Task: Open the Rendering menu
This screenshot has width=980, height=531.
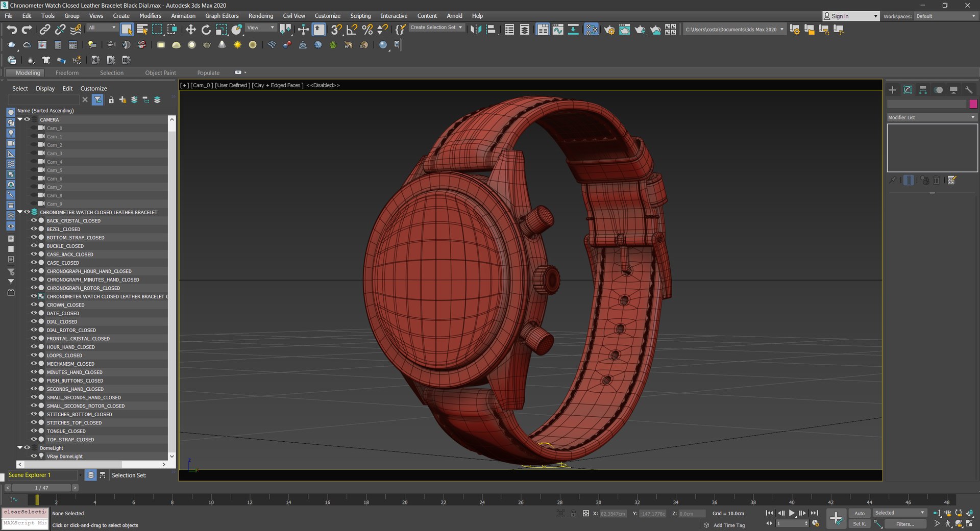Action: pyautogui.click(x=261, y=16)
